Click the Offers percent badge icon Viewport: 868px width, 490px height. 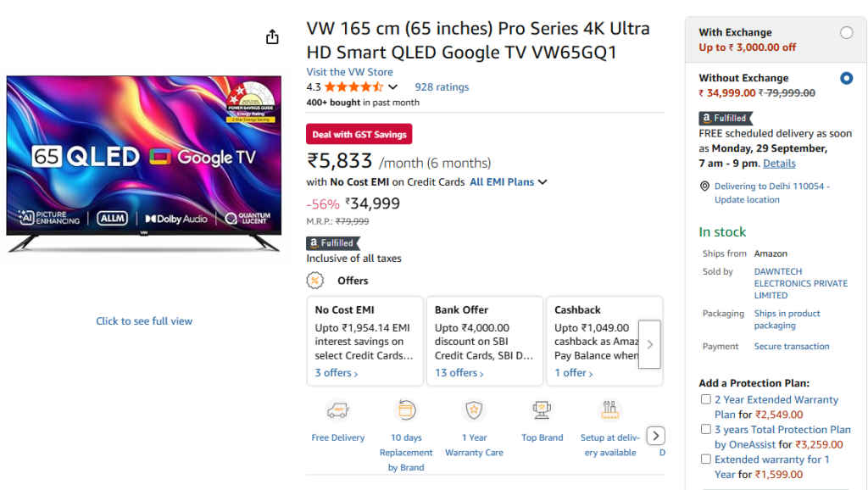click(x=315, y=281)
